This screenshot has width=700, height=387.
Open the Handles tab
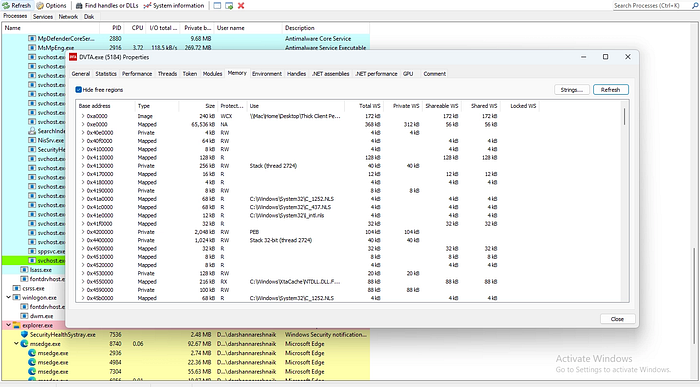296,74
